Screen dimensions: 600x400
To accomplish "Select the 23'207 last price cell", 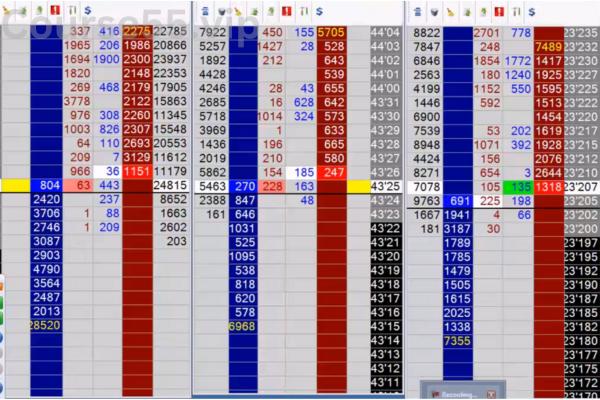I will pyautogui.click(x=582, y=187).
